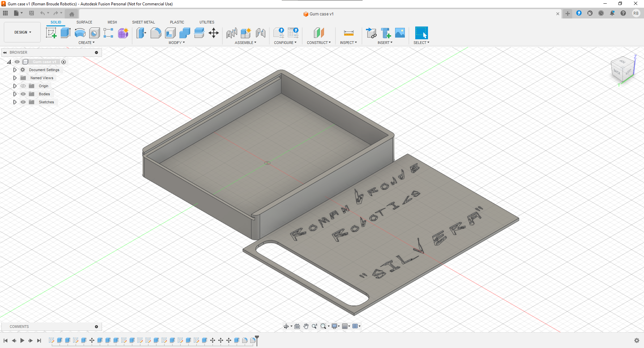Click the Joint tool in Assemble
The width and height of the screenshot is (644, 348).
[x=260, y=33]
